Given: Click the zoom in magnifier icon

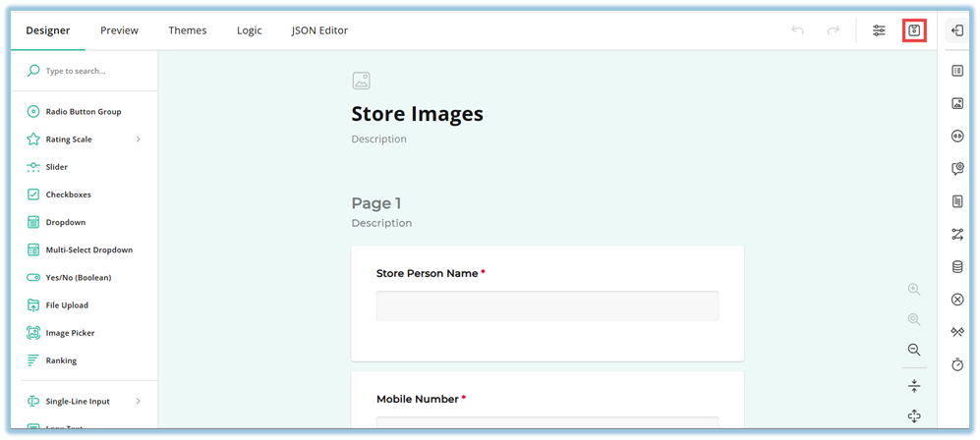Looking at the screenshot, I should pyautogui.click(x=914, y=289).
